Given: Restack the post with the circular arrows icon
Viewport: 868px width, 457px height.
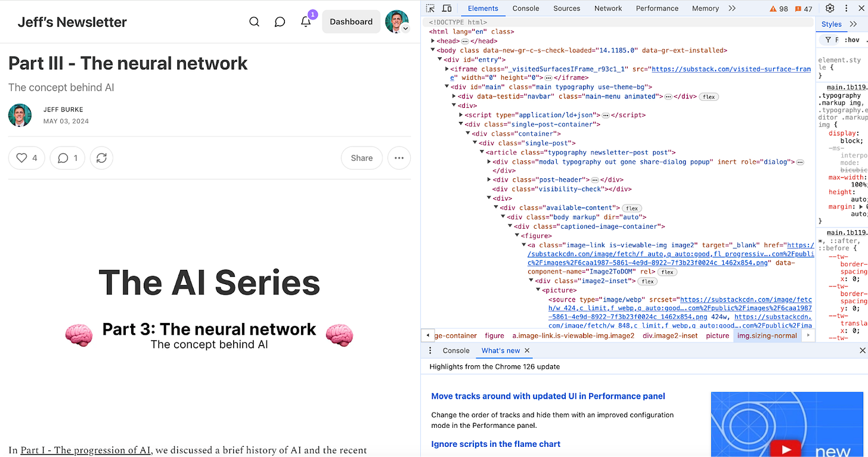Looking at the screenshot, I should (101, 158).
